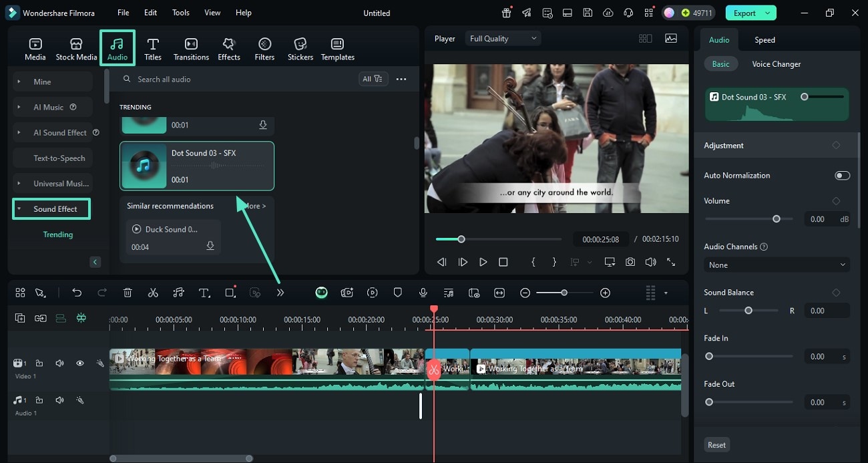
Task: Open the Media panel
Action: point(35,49)
